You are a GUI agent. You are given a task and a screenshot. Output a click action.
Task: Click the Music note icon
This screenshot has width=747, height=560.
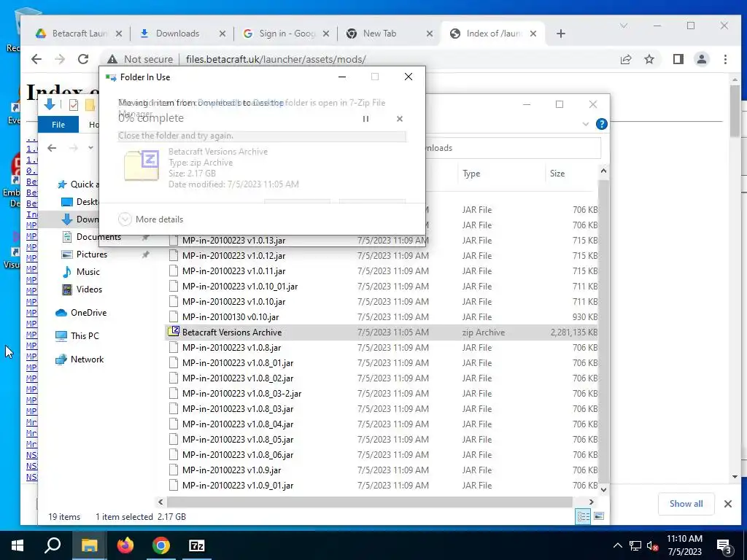coord(67,272)
